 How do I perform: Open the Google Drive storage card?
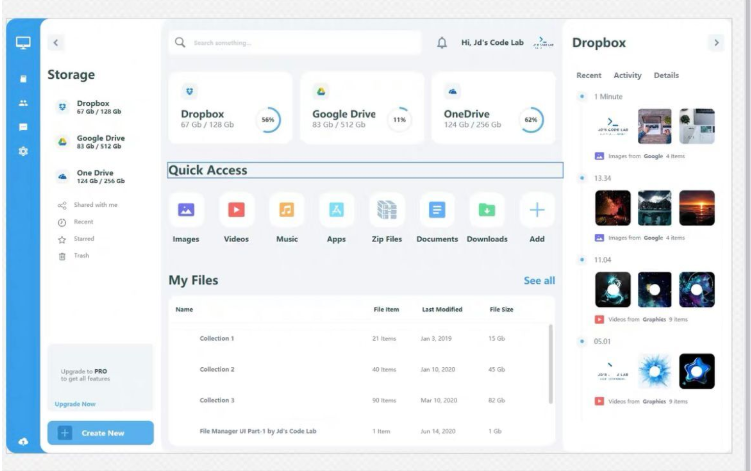pyautogui.click(x=362, y=108)
